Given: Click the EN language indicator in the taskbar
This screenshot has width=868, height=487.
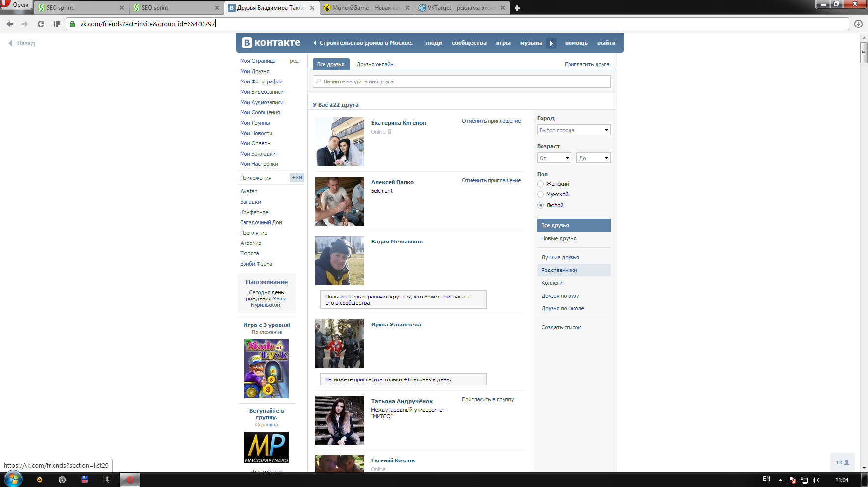Looking at the screenshot, I should coord(766,479).
